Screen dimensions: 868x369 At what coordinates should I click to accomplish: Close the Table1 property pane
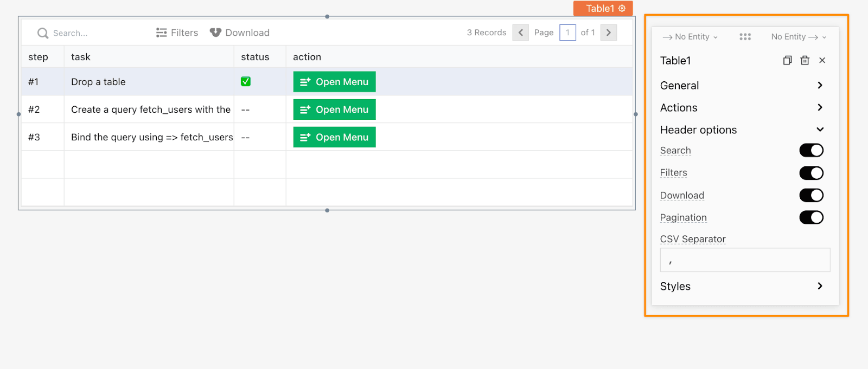tap(822, 60)
